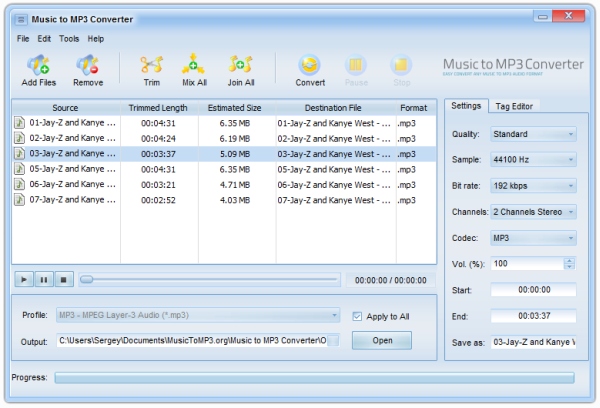Sort by the Source column header
The width and height of the screenshot is (600, 408).
66,108
